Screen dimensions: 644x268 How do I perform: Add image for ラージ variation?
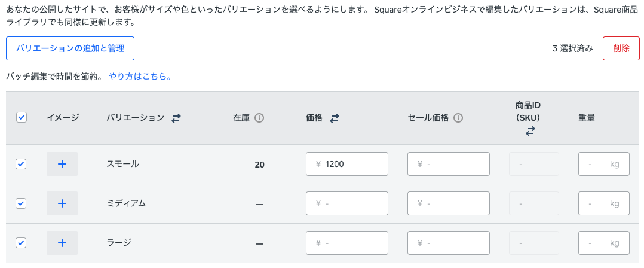coord(62,243)
